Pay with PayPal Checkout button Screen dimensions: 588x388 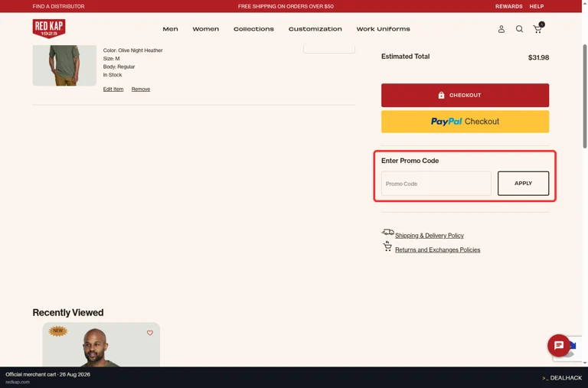pyautogui.click(x=465, y=122)
